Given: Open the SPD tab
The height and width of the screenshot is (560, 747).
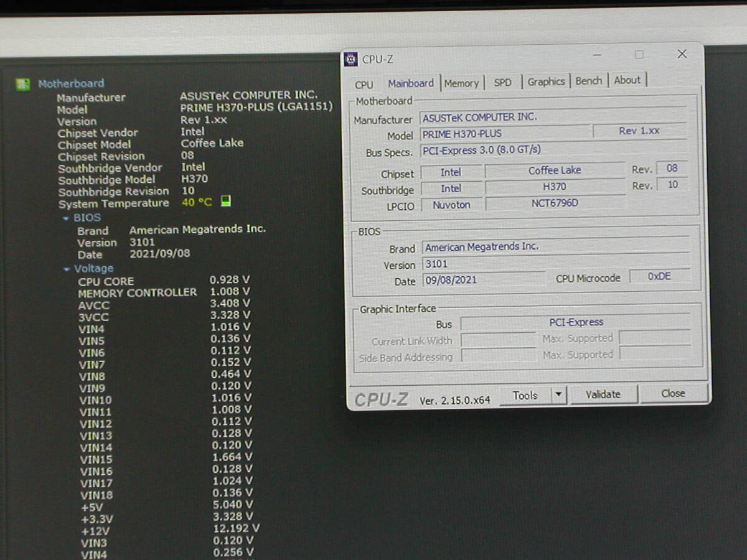Looking at the screenshot, I should [502, 82].
